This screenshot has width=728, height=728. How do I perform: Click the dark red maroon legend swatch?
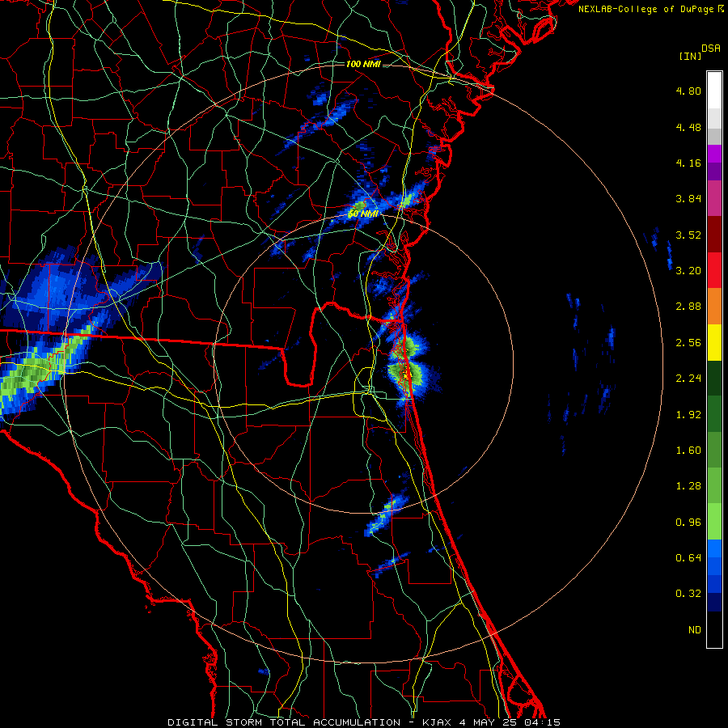(x=714, y=235)
